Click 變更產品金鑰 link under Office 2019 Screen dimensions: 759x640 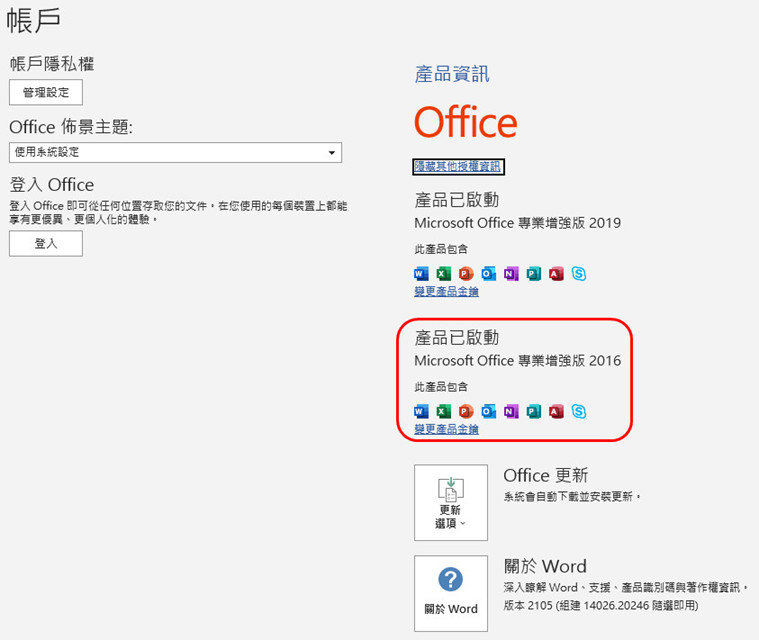tap(446, 291)
